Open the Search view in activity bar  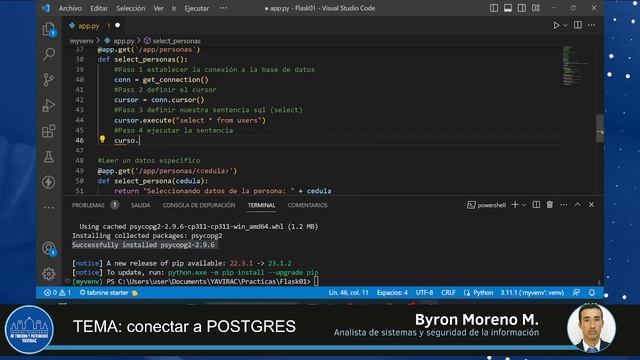click(x=49, y=54)
